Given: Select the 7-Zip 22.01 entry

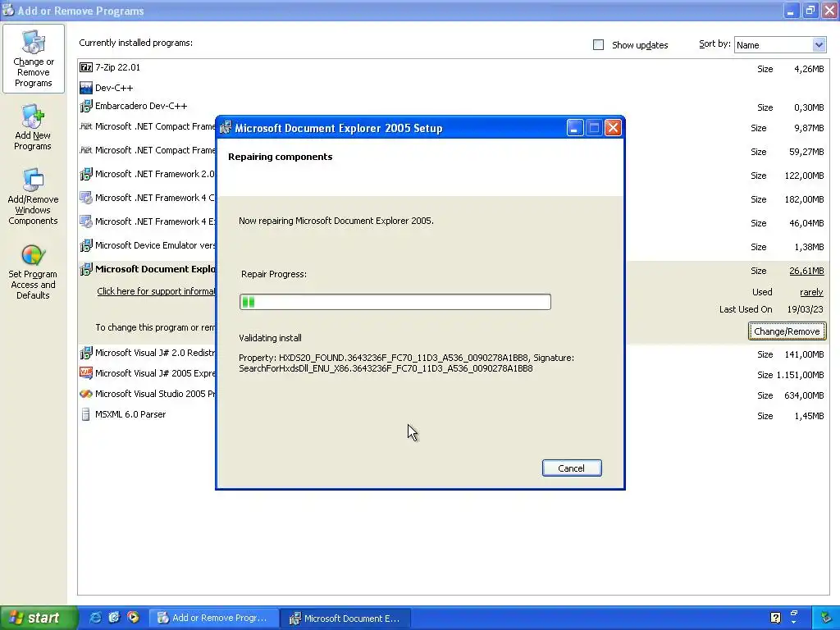Looking at the screenshot, I should (x=453, y=67).
